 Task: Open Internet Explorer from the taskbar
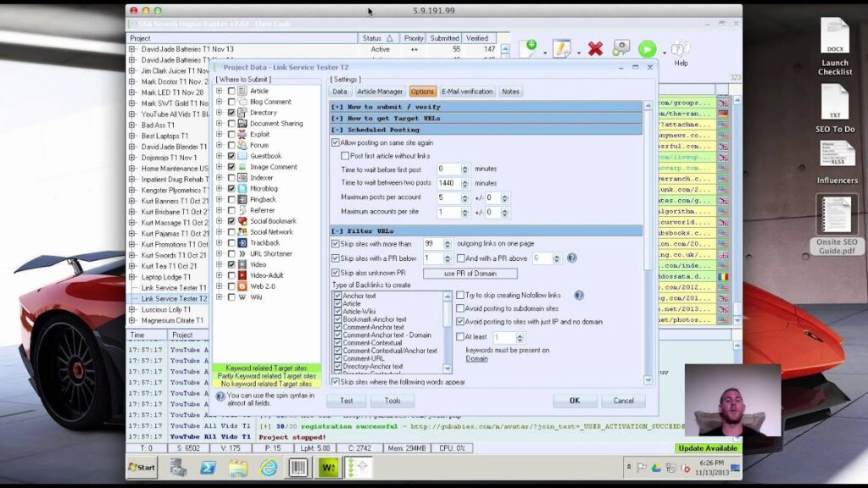(x=269, y=468)
